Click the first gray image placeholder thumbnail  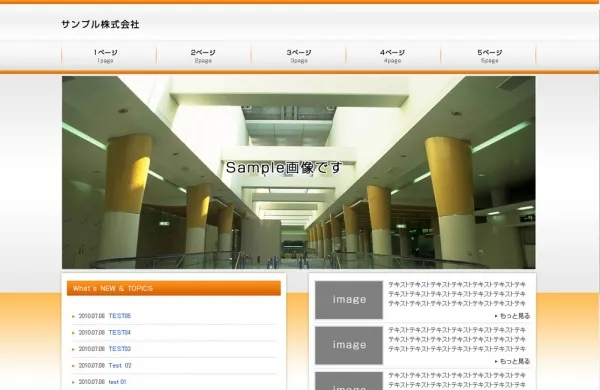[x=349, y=300]
